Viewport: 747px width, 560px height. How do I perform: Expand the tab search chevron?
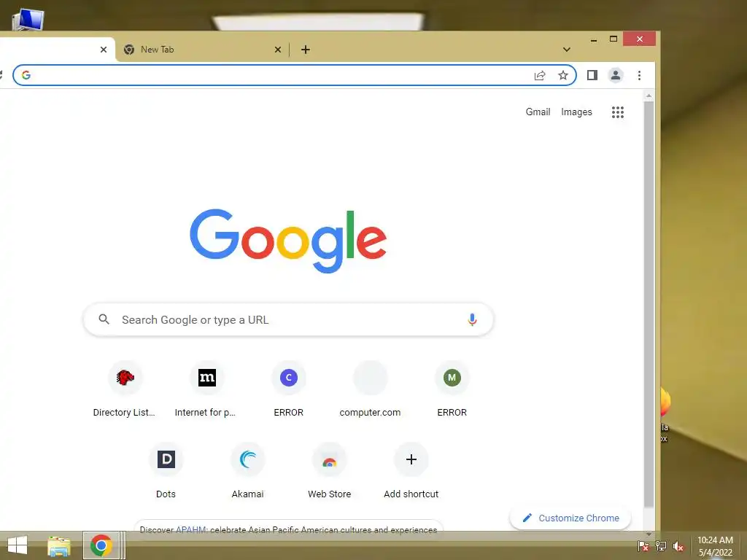pyautogui.click(x=566, y=50)
